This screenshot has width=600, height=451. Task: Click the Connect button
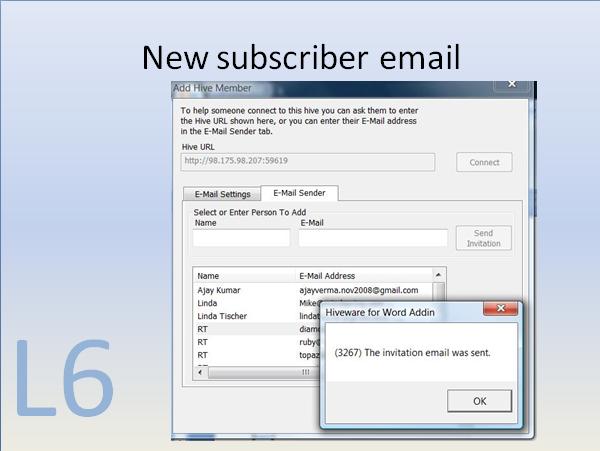[x=484, y=162]
